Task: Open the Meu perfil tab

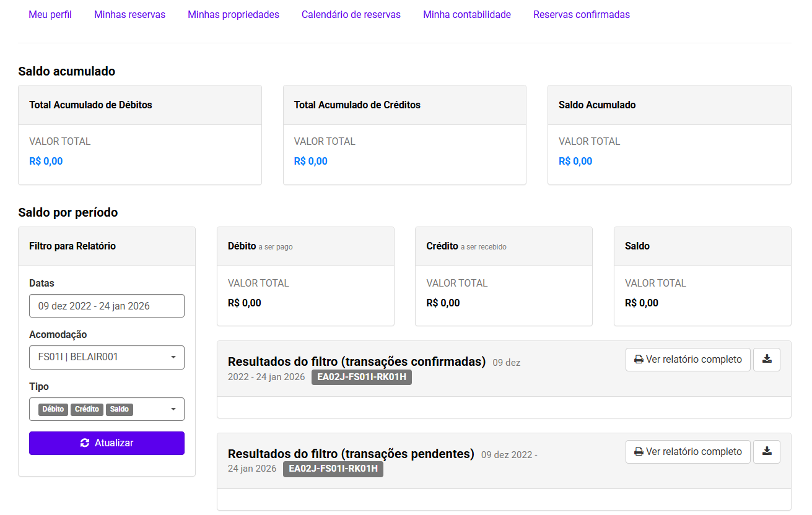Action: tap(50, 14)
